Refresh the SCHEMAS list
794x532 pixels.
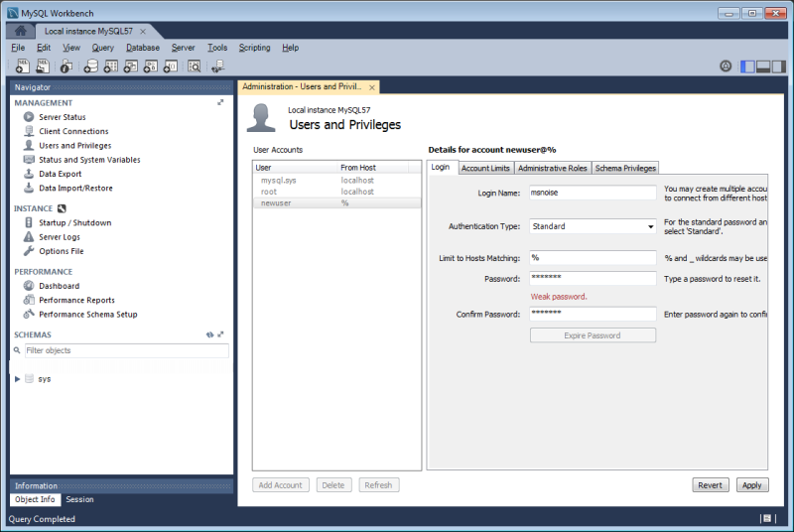click(x=209, y=334)
